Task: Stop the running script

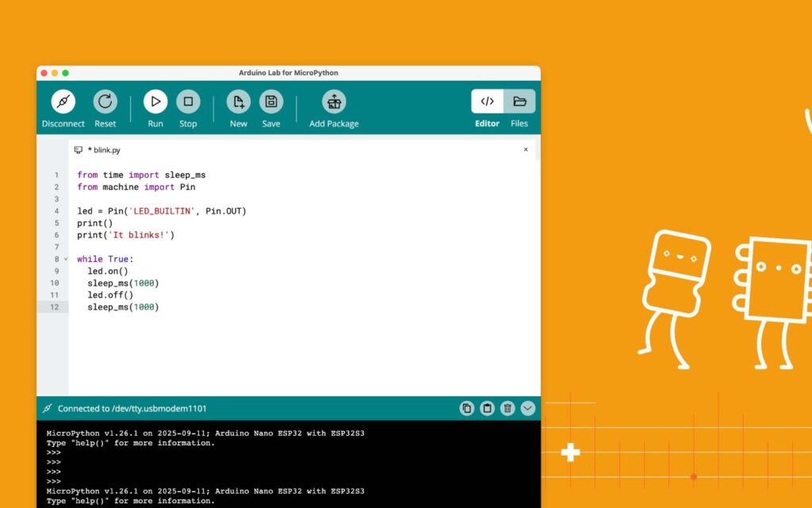Action: (188, 102)
